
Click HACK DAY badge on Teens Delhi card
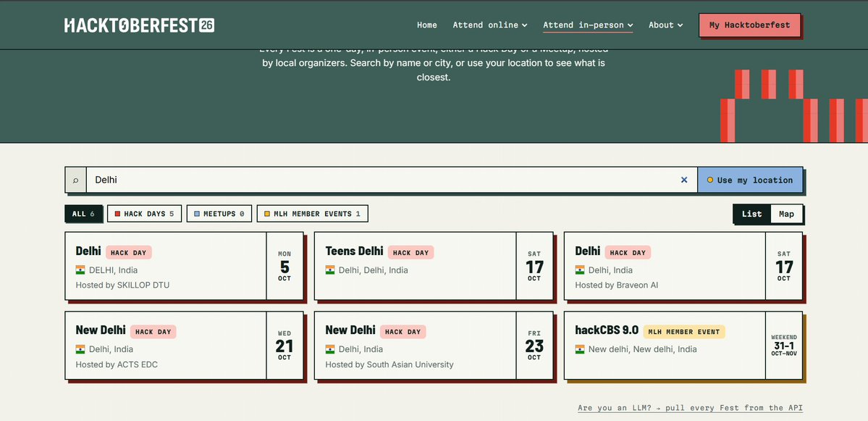pos(410,253)
